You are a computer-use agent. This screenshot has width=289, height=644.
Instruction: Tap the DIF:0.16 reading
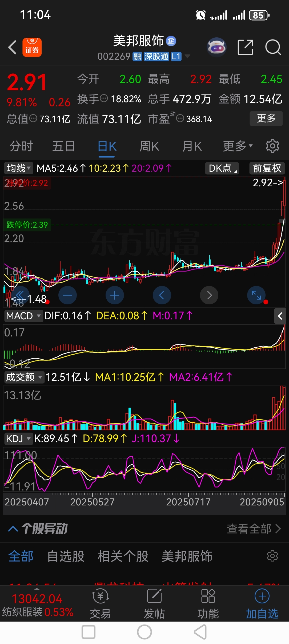(67, 316)
